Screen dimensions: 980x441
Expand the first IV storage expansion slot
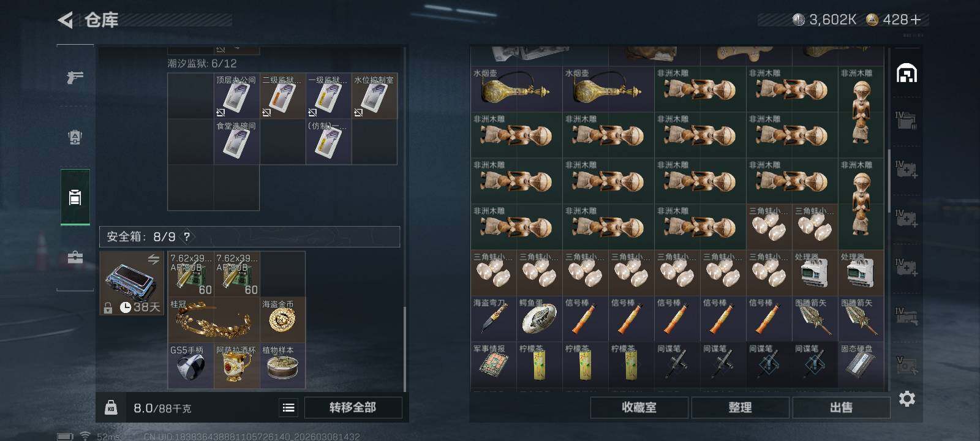[x=907, y=121]
